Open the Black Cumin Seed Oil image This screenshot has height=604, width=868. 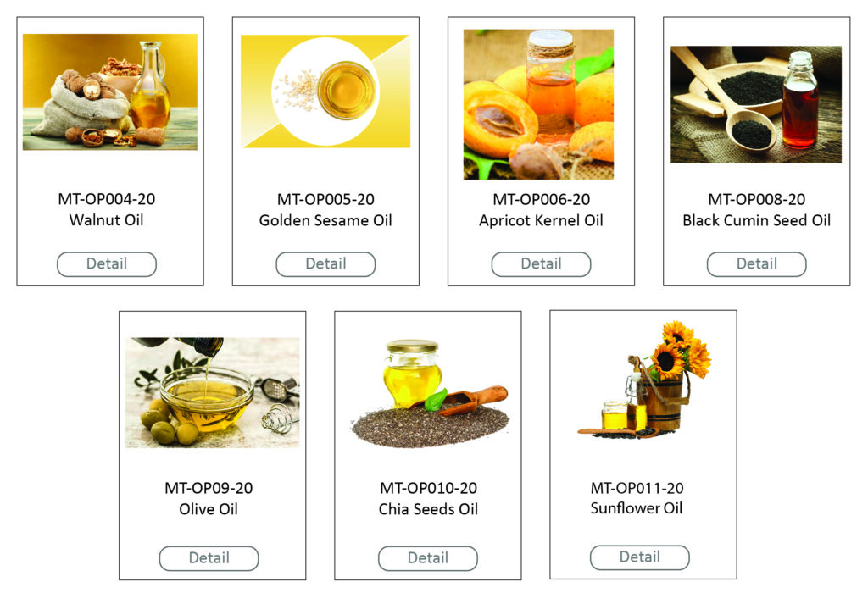755,104
